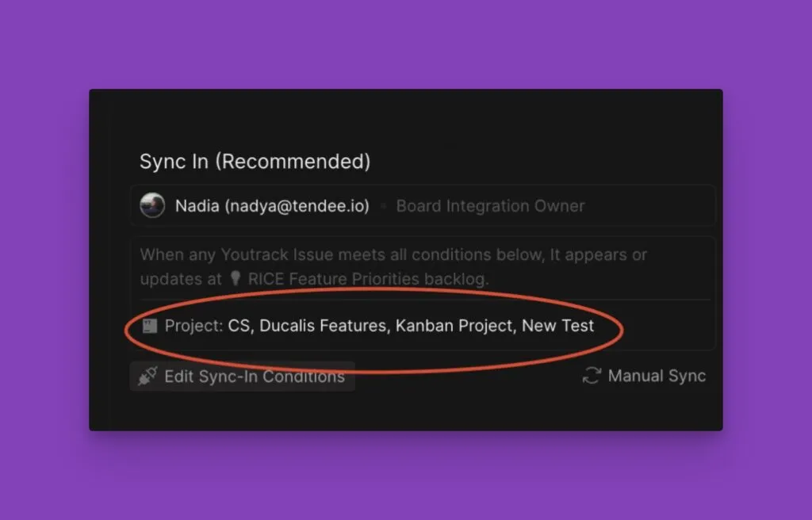Click the dot separator after Nadia's email
The width and height of the screenshot is (812, 520).
[384, 206]
